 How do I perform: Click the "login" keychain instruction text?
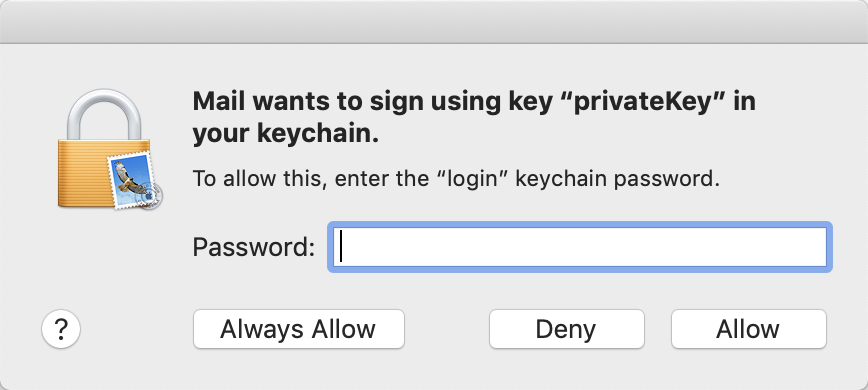coord(456,179)
